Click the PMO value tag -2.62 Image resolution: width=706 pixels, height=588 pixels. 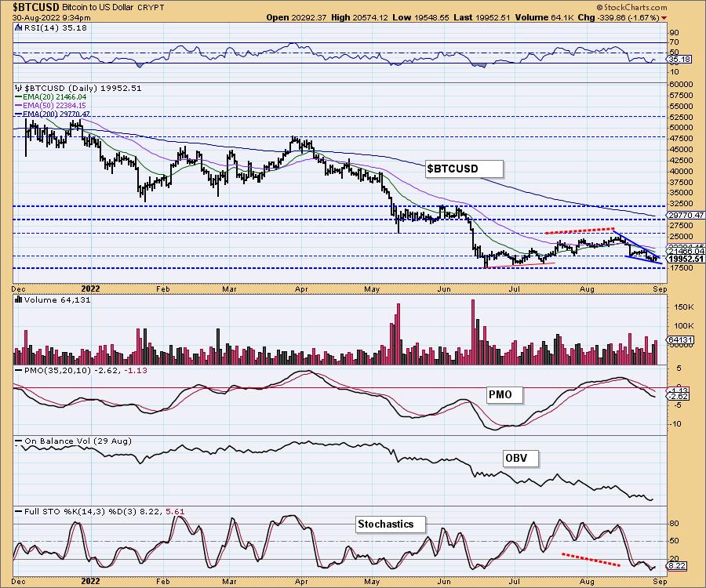coord(679,397)
